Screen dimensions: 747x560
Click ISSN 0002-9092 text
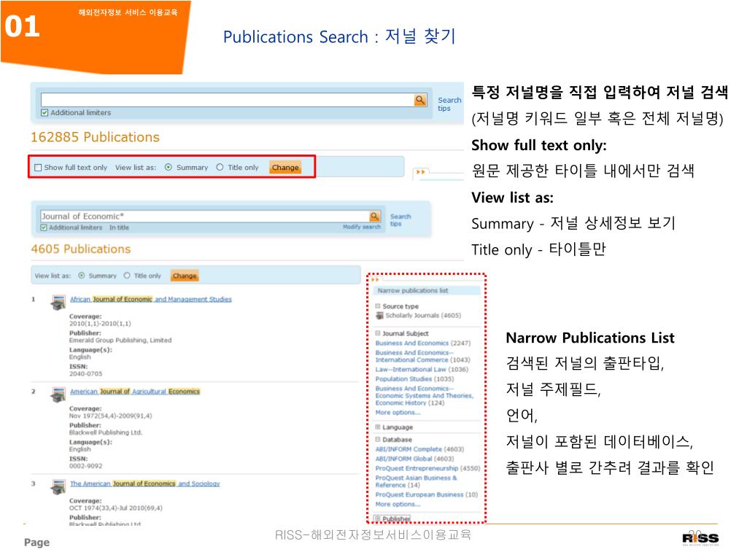[86, 466]
